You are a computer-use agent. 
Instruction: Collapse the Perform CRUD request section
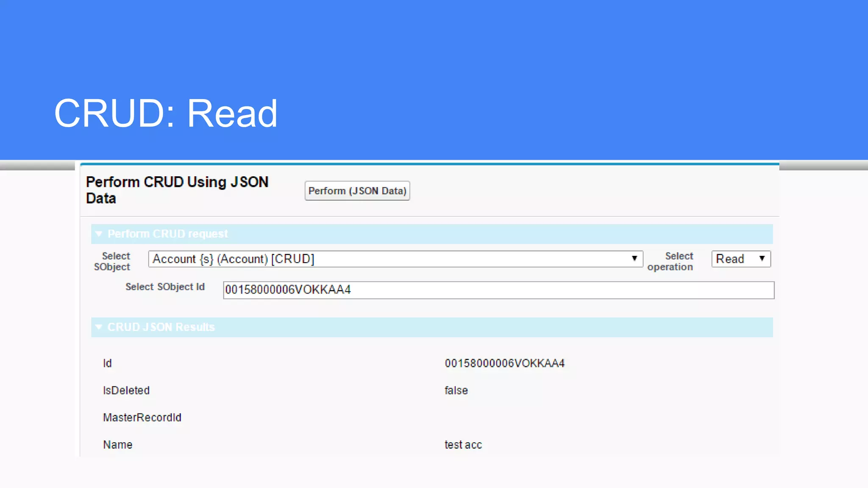coord(99,234)
